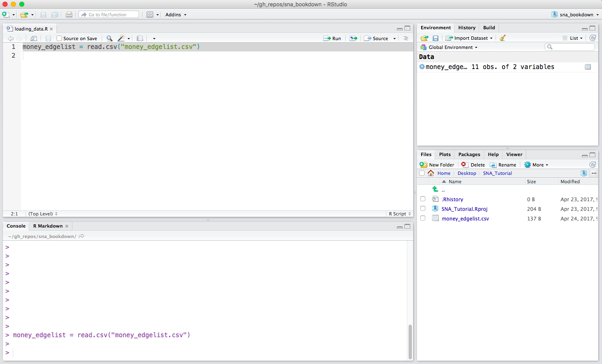Click the Go to file/function field
The image size is (602, 364).
click(x=109, y=15)
